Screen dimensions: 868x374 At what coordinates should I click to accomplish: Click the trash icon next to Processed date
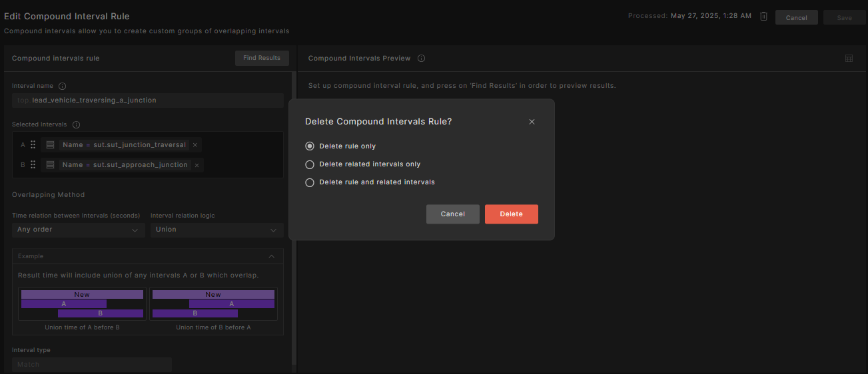763,17
